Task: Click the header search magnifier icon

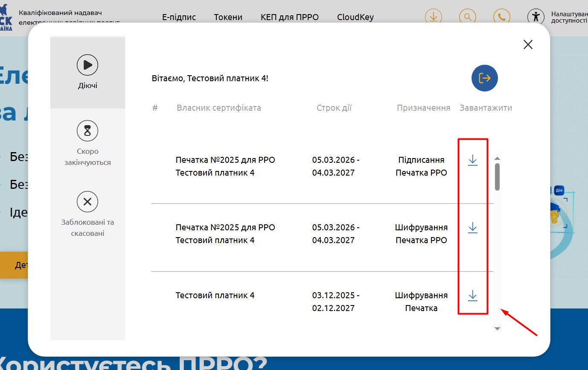Action: (468, 17)
